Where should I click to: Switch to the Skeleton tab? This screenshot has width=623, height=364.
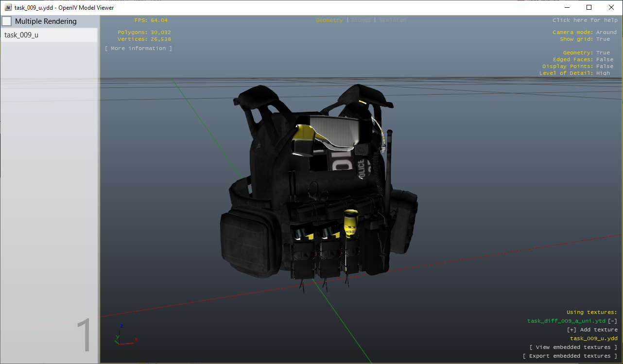pos(392,20)
